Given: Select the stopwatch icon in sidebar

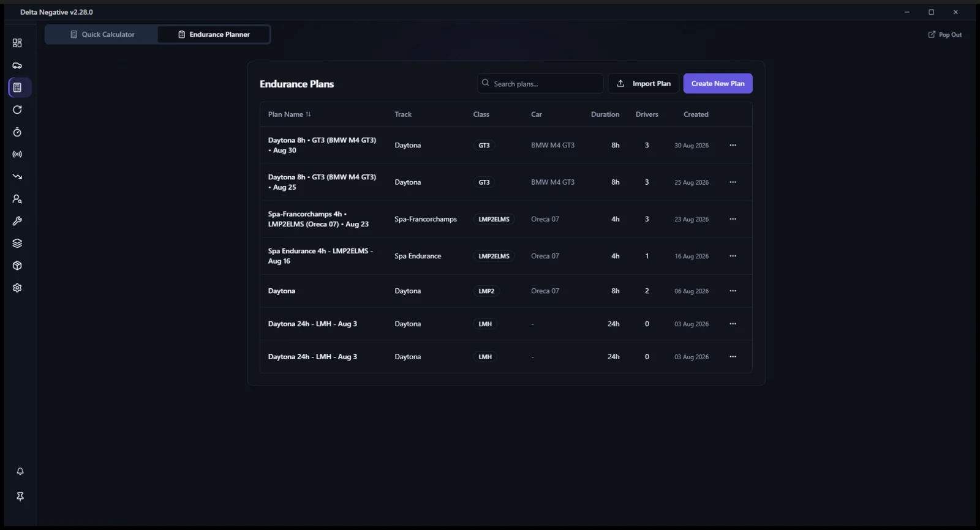Looking at the screenshot, I should (x=17, y=132).
